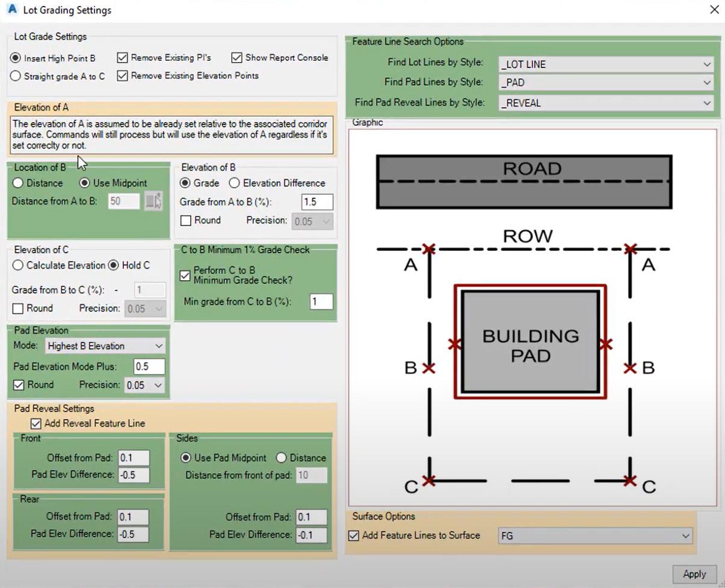Open Elevation of C Precision dropdown

pyautogui.click(x=145, y=309)
